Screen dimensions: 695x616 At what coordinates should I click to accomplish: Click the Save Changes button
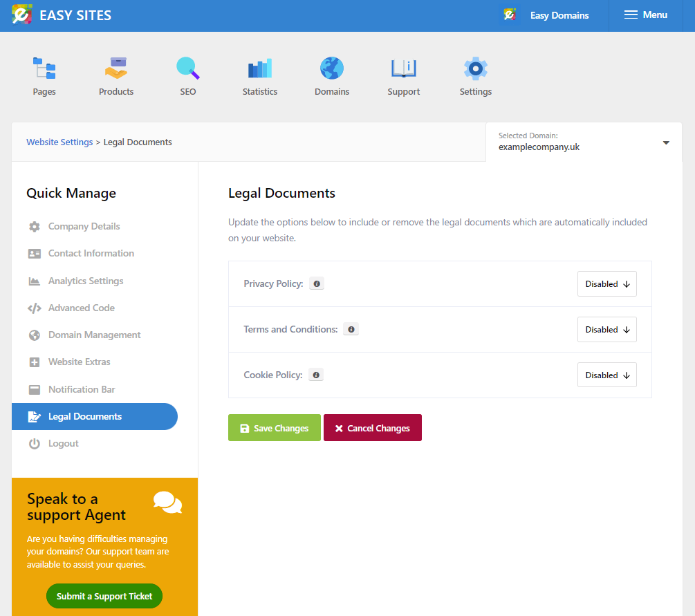[x=275, y=428]
